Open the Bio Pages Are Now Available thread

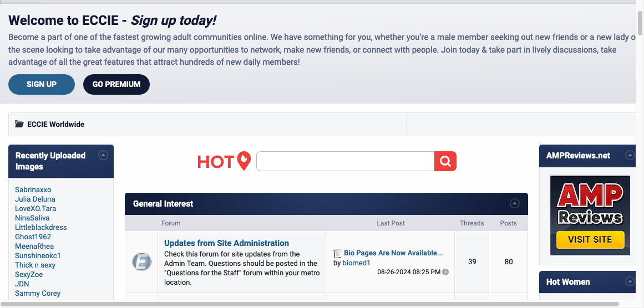click(x=393, y=253)
